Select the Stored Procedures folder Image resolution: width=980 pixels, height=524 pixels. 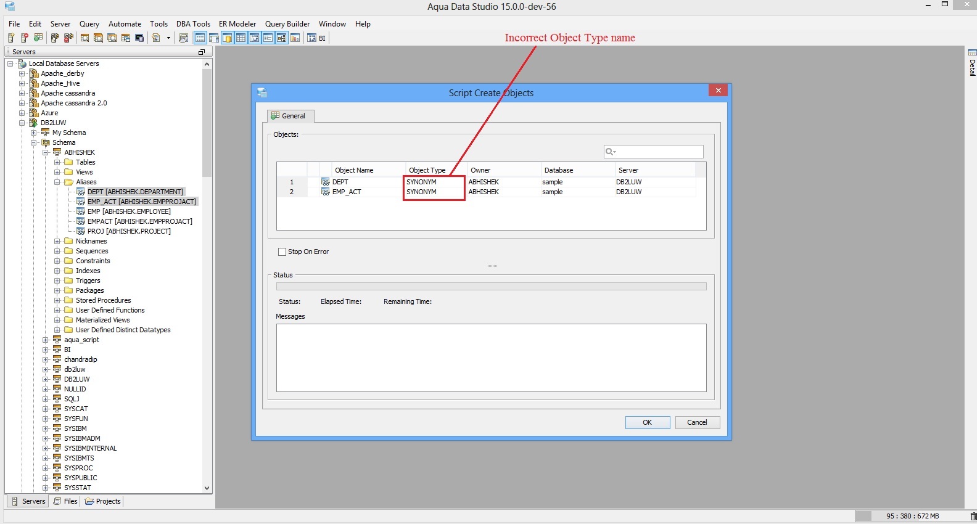pos(104,300)
